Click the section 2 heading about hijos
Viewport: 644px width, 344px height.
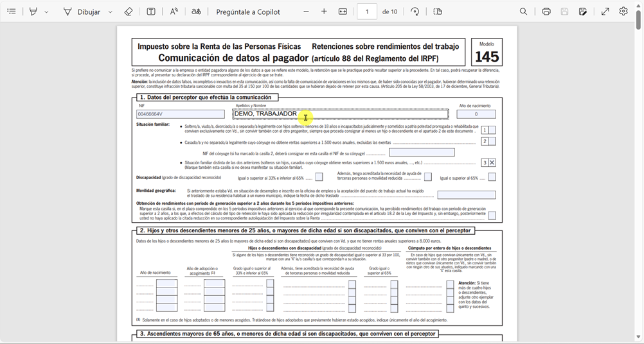[x=305, y=230]
